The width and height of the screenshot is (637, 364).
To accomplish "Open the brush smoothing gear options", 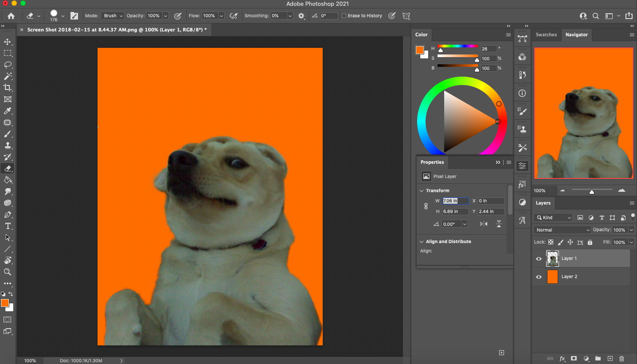I will (x=301, y=15).
